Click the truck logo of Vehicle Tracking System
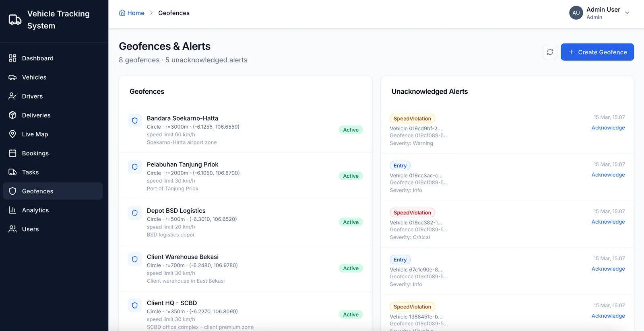This screenshot has width=644, height=331. (15, 20)
